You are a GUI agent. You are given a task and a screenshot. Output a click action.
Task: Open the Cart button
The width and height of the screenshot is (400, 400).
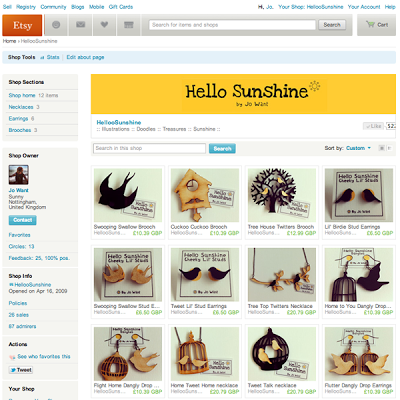(377, 25)
